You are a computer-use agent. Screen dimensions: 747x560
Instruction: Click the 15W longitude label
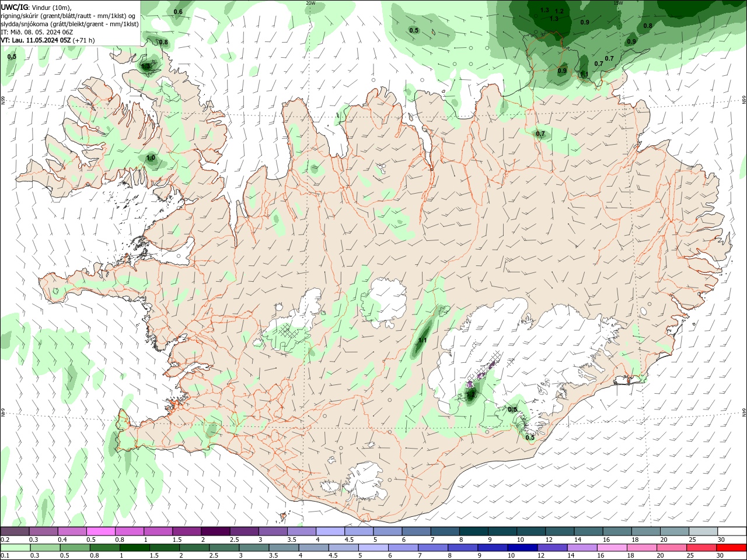618,3
